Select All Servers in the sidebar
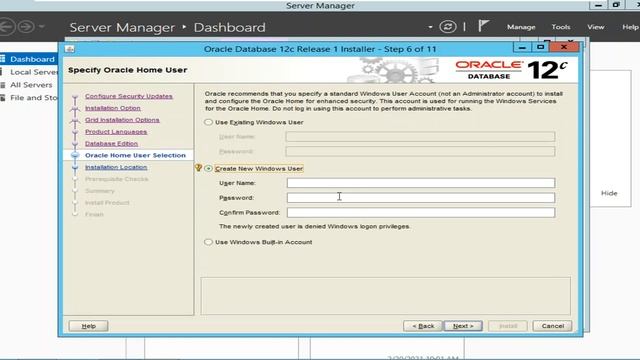The image size is (640, 360). (31, 85)
